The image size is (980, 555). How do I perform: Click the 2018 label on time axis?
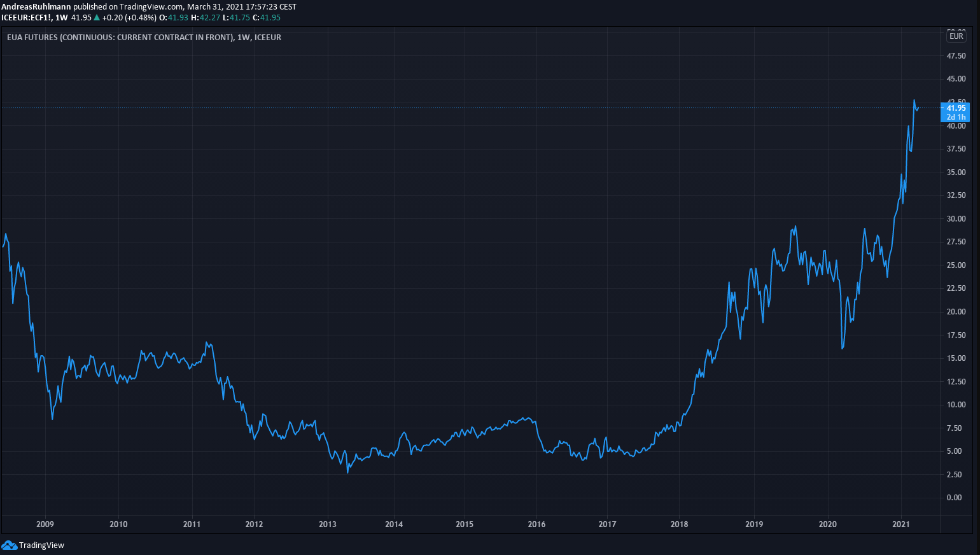[x=679, y=524]
